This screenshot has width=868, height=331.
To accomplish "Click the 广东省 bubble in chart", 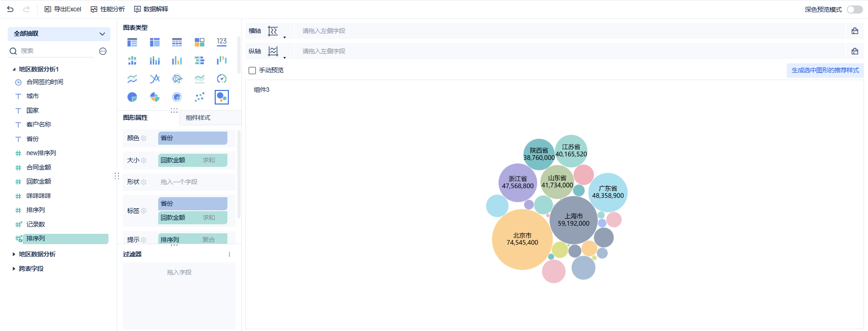I will pyautogui.click(x=608, y=192).
